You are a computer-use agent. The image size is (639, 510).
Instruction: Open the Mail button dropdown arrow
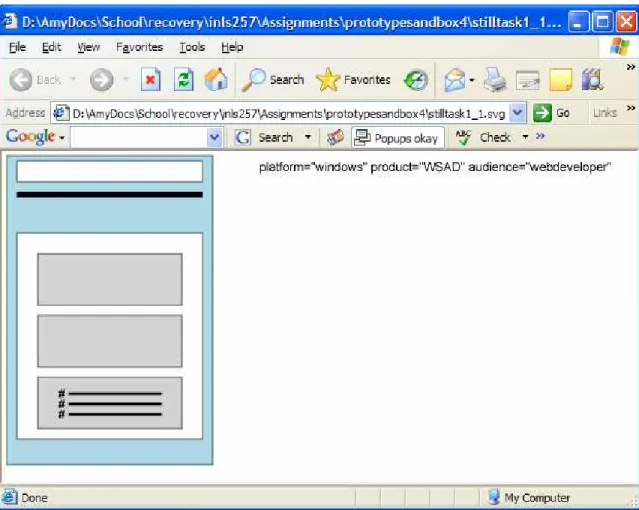[472, 80]
